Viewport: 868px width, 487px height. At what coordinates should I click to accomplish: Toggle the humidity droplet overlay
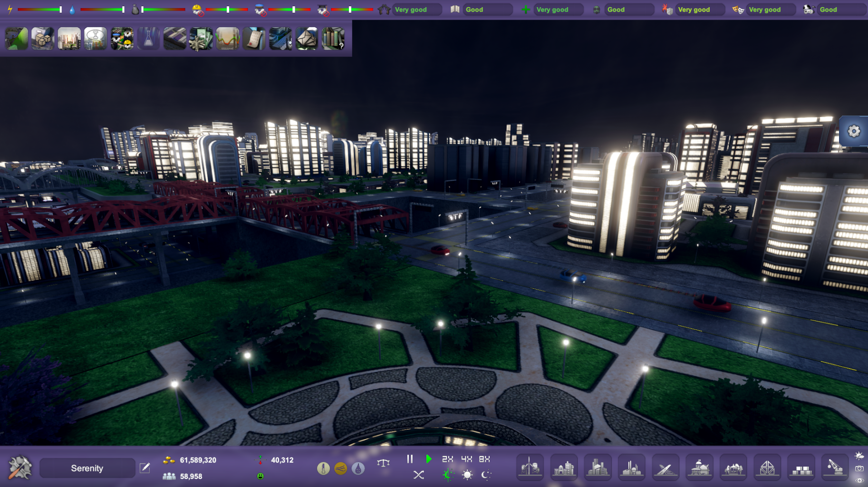358,468
